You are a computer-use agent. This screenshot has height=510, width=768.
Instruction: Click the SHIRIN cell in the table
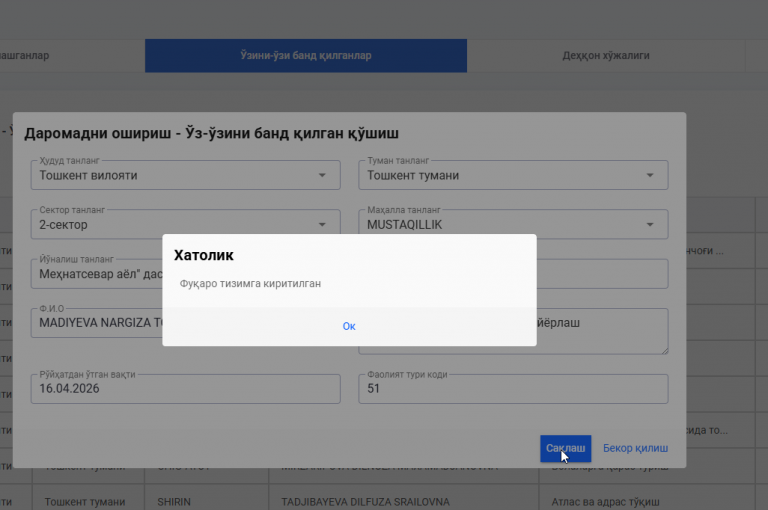tap(174, 502)
